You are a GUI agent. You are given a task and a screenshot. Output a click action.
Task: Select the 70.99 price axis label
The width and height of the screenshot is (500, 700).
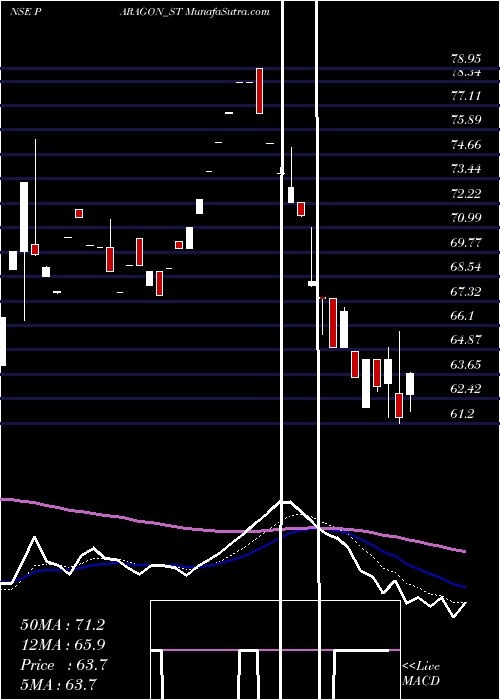466,217
